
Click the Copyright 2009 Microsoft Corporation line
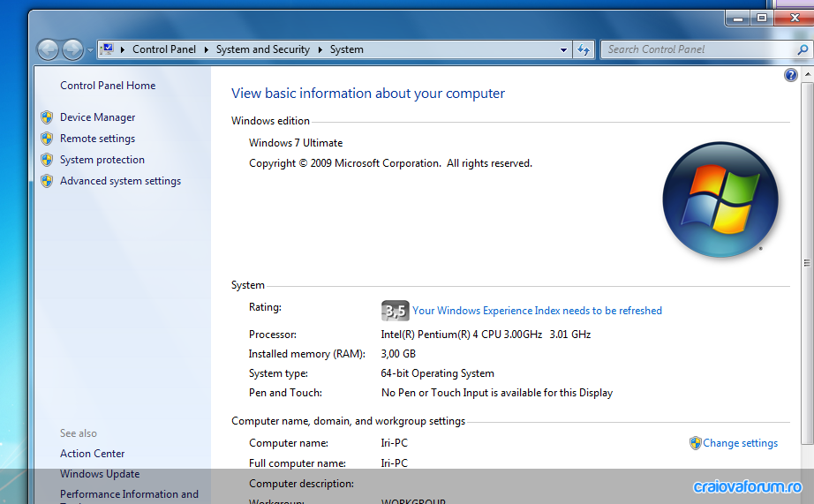point(391,163)
